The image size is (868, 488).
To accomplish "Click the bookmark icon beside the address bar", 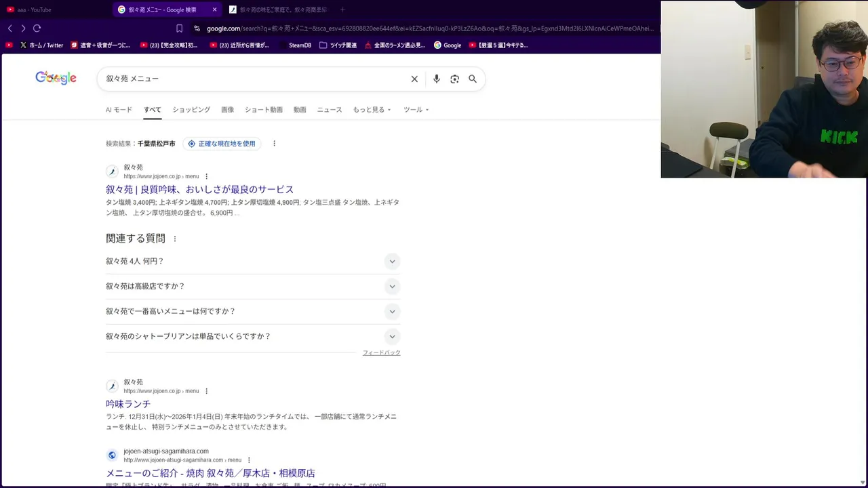I will tap(179, 28).
